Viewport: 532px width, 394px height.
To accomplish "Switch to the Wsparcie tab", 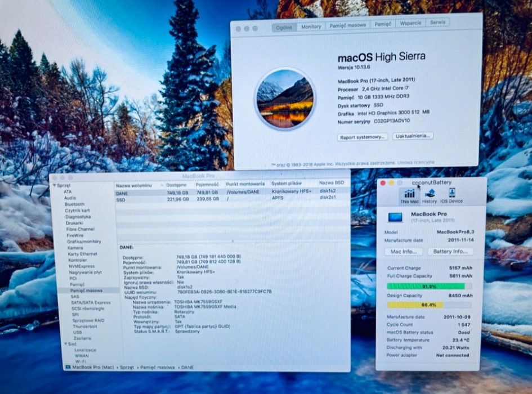I will pos(410,23).
